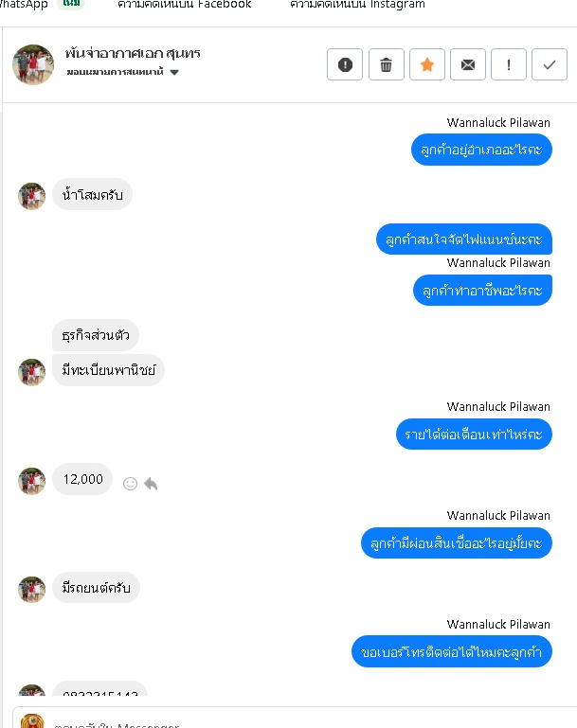The image size is (577, 728).
Task: Expand assign conversation dropdown arrow
Action: (x=174, y=73)
